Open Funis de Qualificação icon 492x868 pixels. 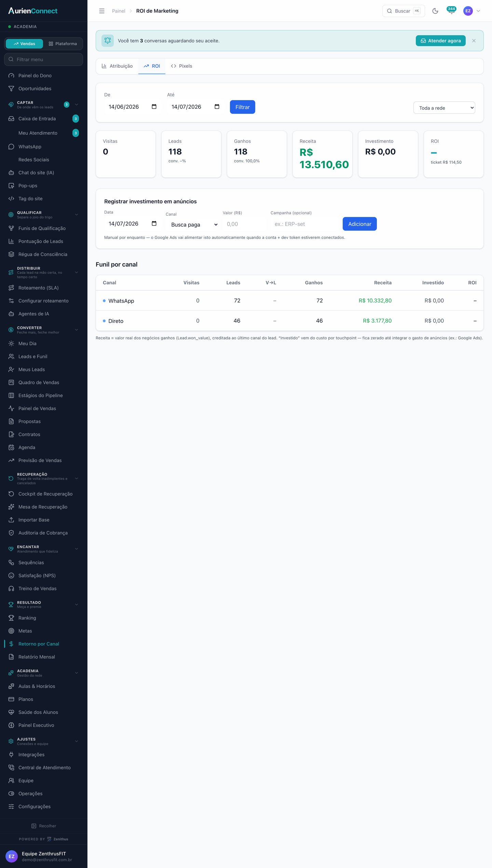(x=11, y=228)
